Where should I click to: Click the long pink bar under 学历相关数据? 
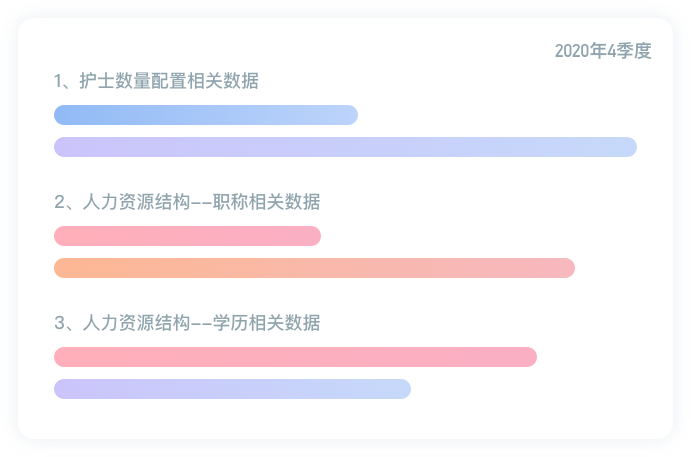click(295, 357)
